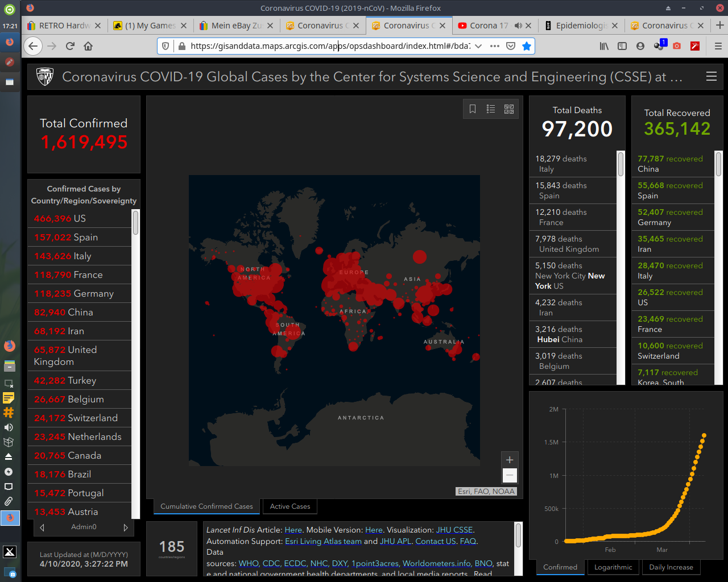Reload the current page
Viewport: 728px width, 582px height.
(x=70, y=46)
